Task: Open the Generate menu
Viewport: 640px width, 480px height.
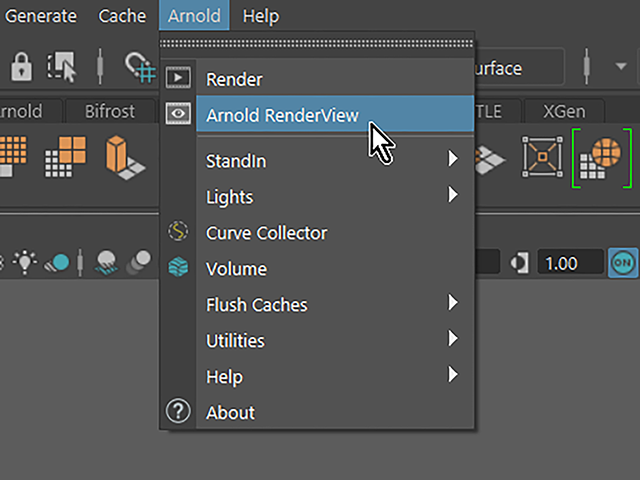Action: (x=40, y=16)
